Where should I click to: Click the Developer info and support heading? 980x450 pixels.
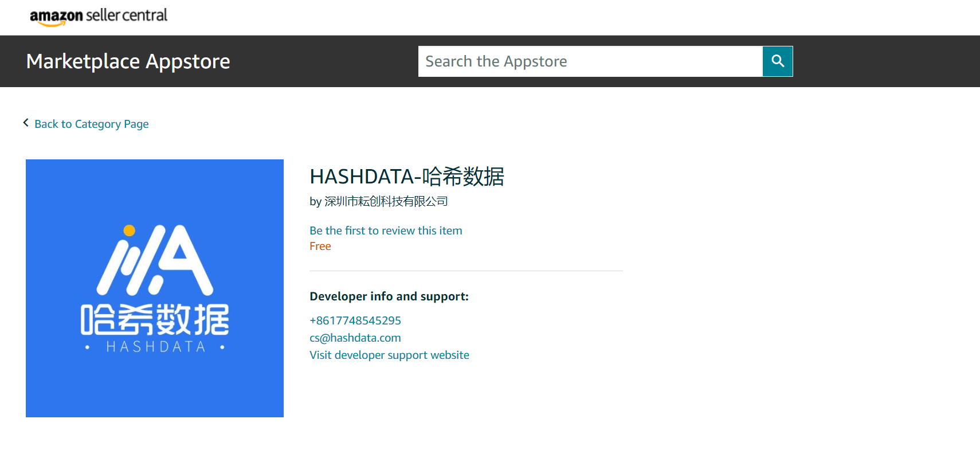point(389,296)
